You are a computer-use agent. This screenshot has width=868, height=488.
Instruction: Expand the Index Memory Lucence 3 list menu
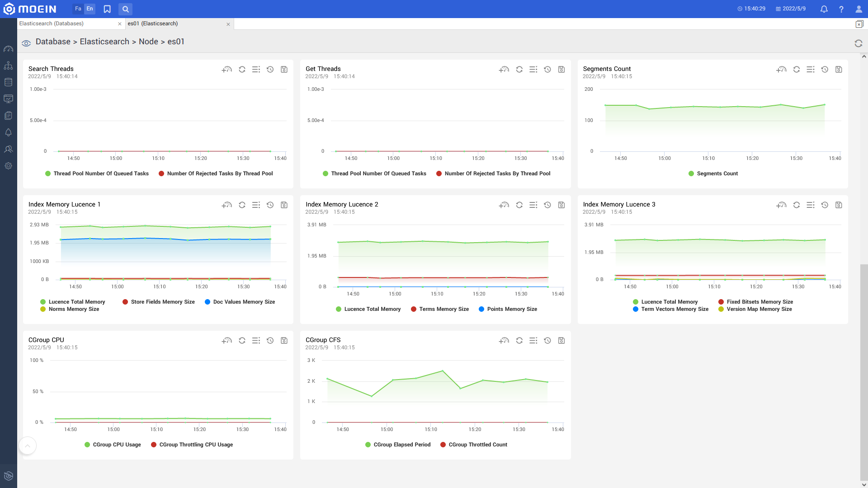click(810, 205)
